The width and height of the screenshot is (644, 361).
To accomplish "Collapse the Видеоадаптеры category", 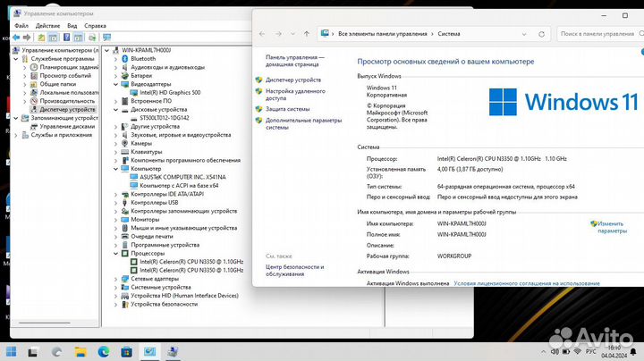I will point(115,84).
